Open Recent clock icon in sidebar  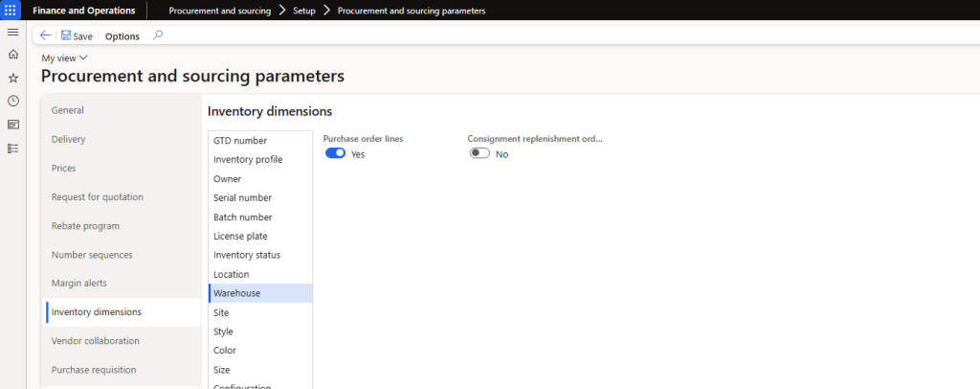tap(12, 101)
